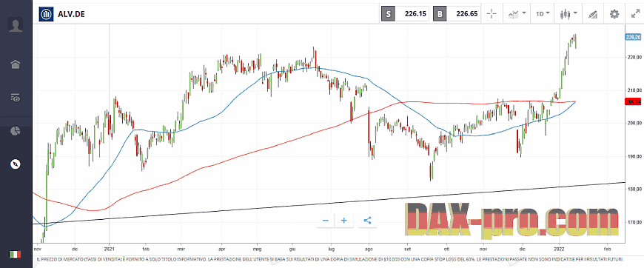Share the chart via share icon

368,221
